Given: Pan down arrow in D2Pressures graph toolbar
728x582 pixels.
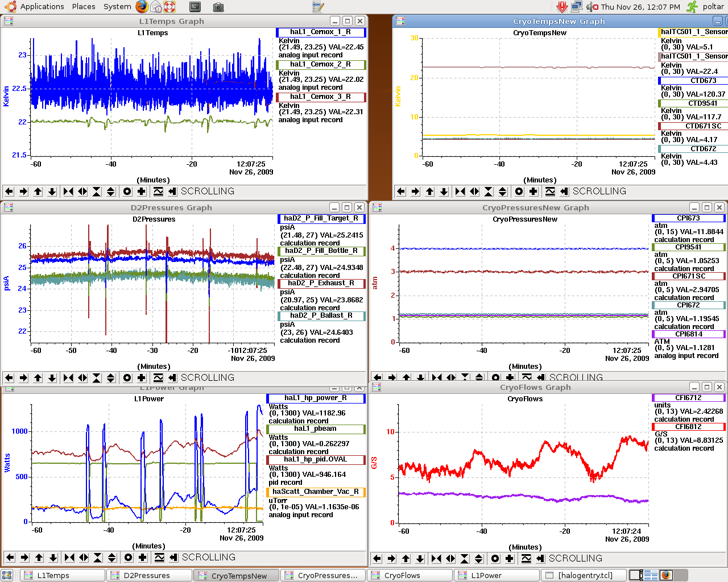Looking at the screenshot, I should pyautogui.click(x=52, y=378).
